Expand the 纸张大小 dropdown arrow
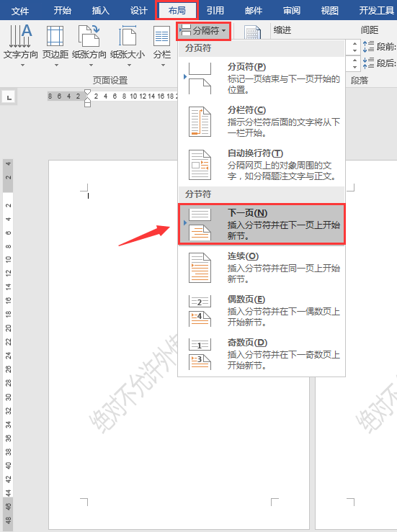Image resolution: width=397 pixels, height=532 pixels. coord(129,65)
